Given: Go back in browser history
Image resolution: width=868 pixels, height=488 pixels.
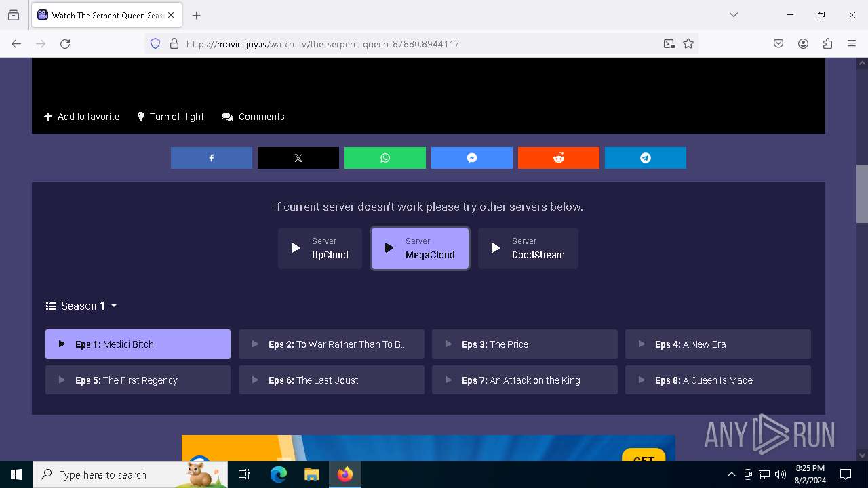Looking at the screenshot, I should [16, 43].
